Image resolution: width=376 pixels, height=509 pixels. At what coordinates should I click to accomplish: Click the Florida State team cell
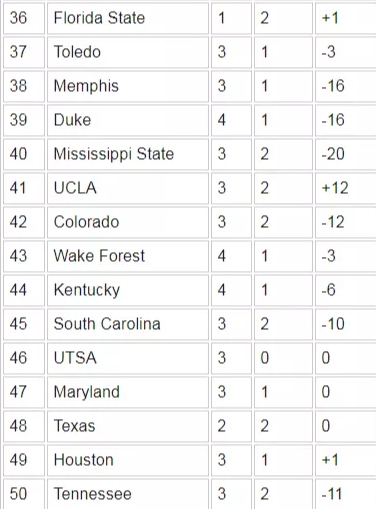click(x=128, y=18)
